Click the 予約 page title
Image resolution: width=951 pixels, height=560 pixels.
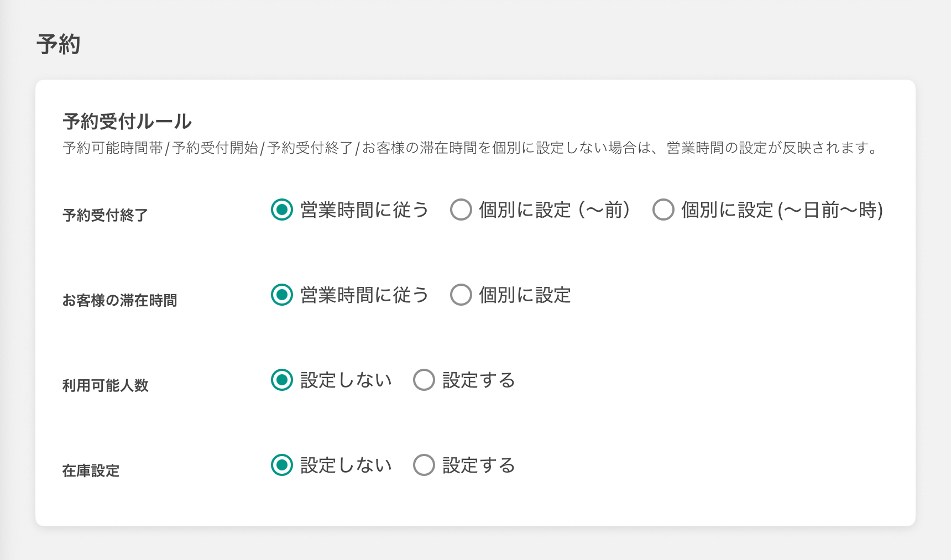point(59,44)
